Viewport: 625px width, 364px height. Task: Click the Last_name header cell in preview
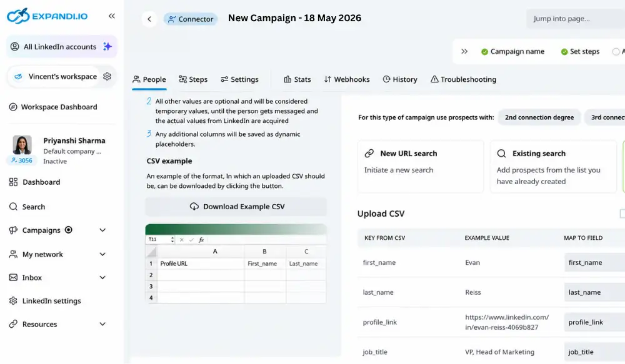pyautogui.click(x=306, y=263)
